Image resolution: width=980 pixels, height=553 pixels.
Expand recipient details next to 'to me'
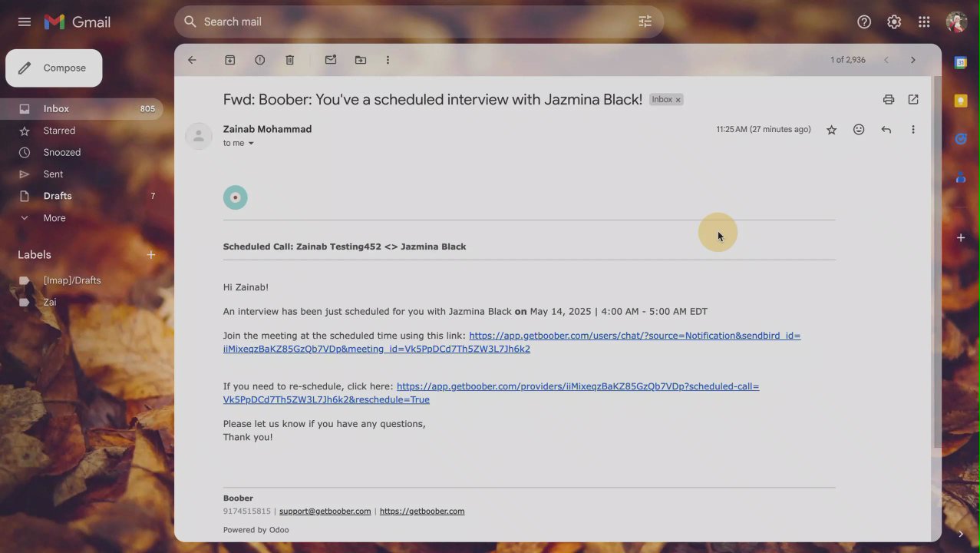coord(250,144)
